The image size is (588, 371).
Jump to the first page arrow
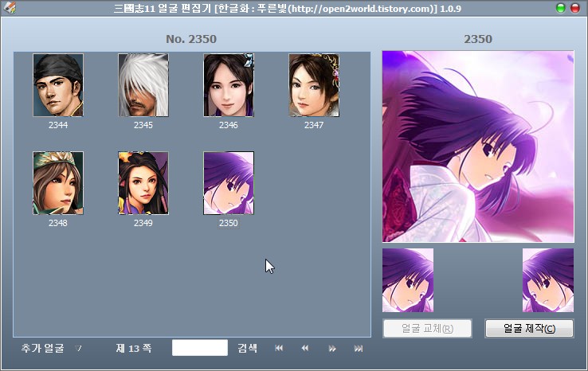279,348
